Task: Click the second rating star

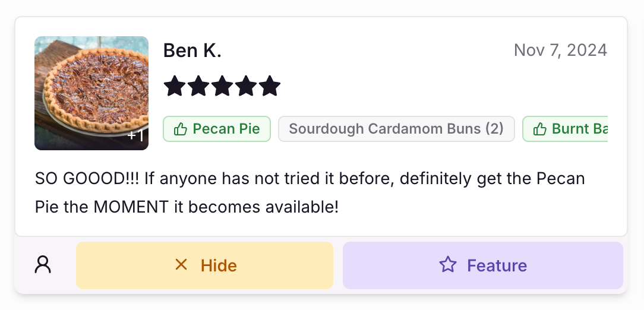Action: click(x=199, y=86)
